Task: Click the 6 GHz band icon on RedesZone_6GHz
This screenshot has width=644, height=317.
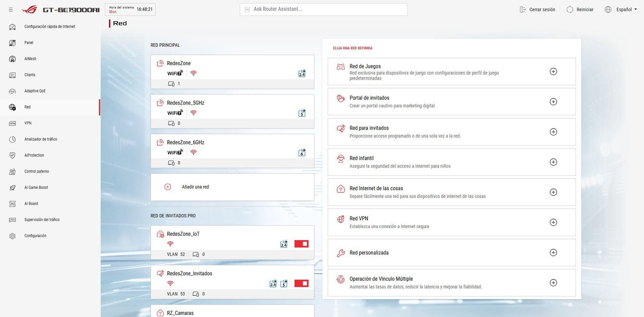Action: 302,152
